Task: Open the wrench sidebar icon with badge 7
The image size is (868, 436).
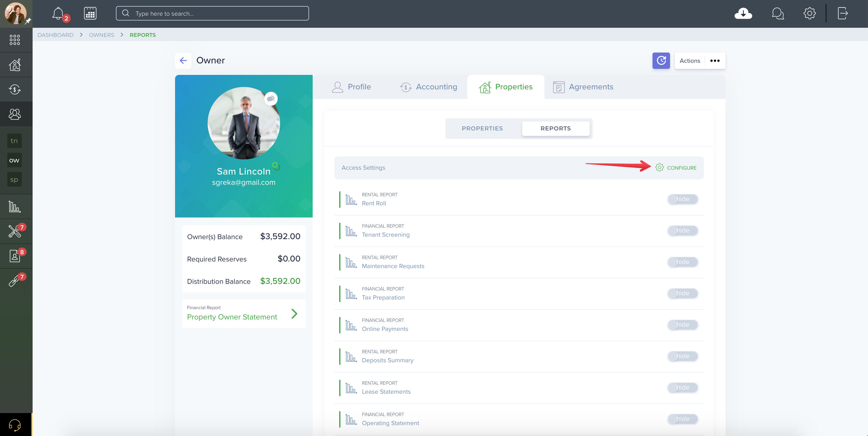Action: click(15, 281)
